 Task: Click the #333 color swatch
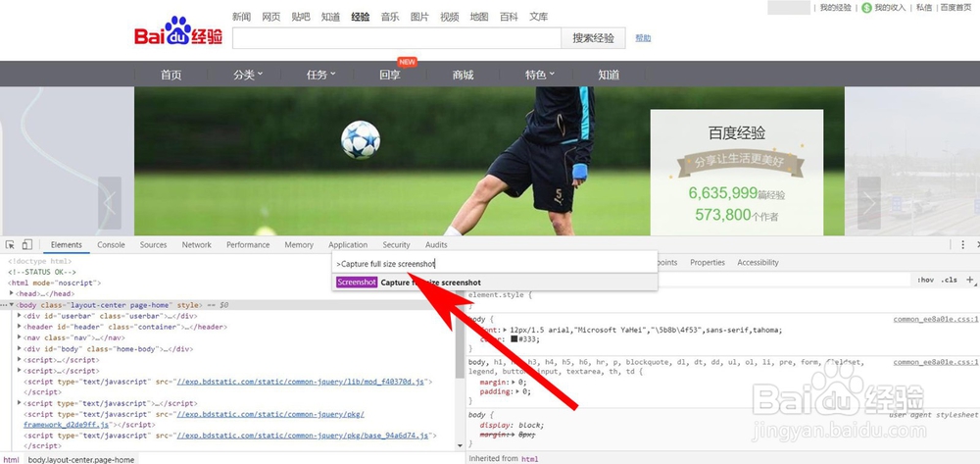[514, 339]
